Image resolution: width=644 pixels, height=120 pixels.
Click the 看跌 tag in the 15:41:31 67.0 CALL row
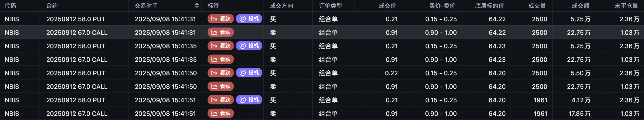tap(221, 32)
